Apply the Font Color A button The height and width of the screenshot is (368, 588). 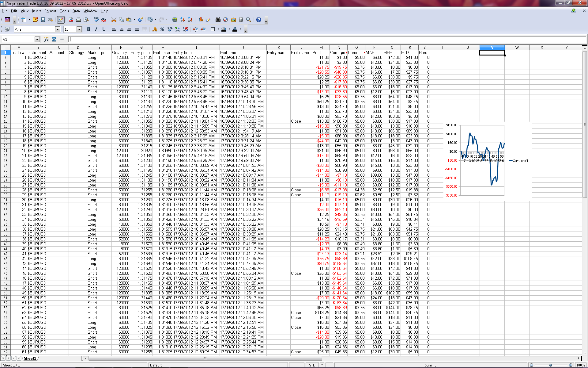[x=235, y=29]
